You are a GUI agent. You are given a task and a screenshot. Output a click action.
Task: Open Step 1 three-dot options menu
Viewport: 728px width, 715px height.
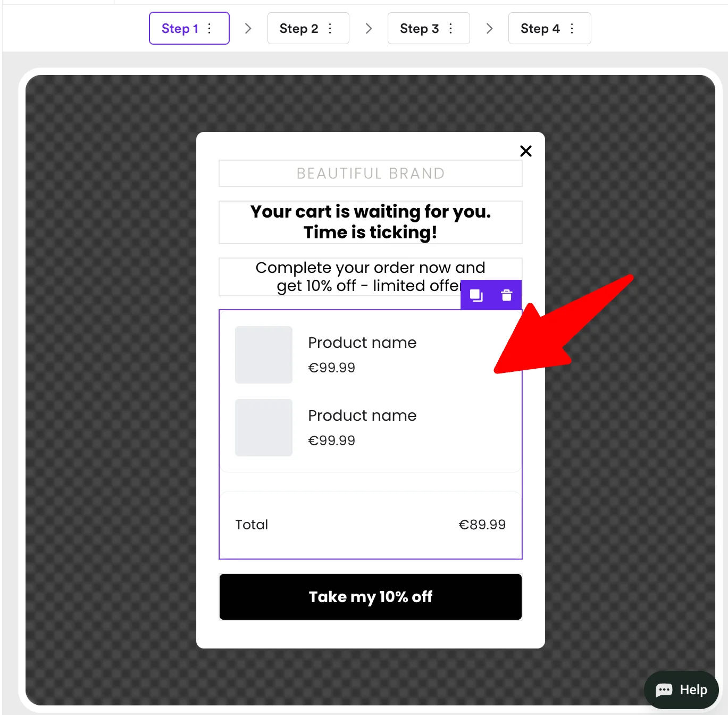(210, 29)
